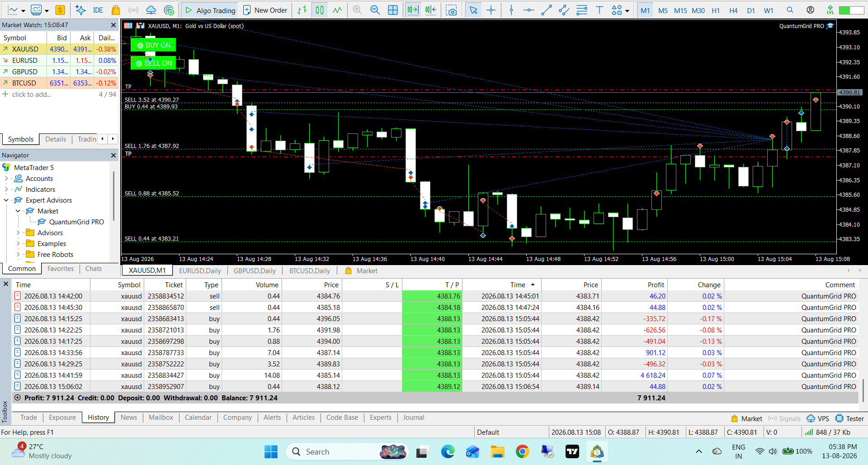Click the 'click to add...' symbol field
This screenshot has height=465, width=868.
click(31, 94)
